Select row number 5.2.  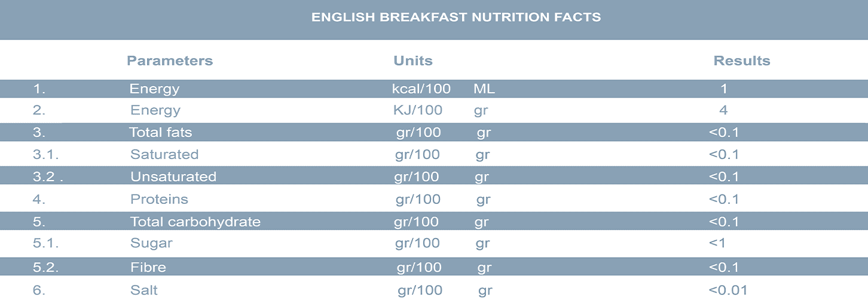tap(46, 267)
